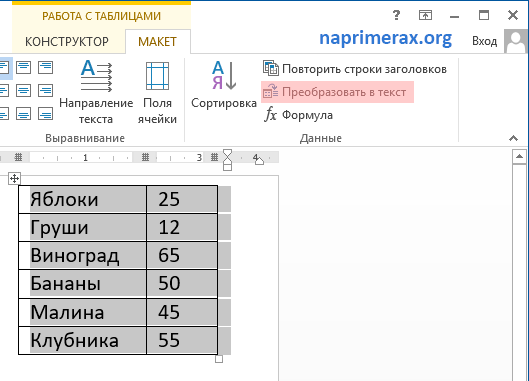
Task: Click the ruler tab stop marker near 4
Action: pos(259,161)
